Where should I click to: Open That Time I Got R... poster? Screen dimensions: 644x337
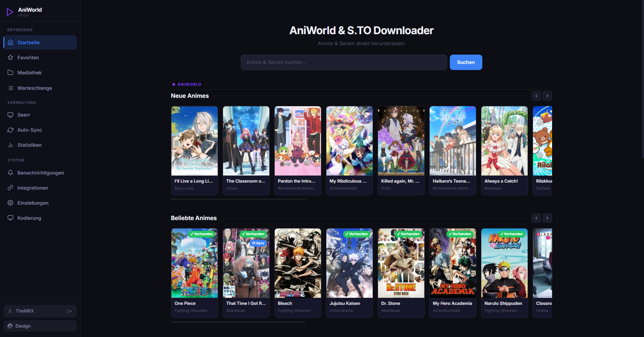click(x=246, y=263)
